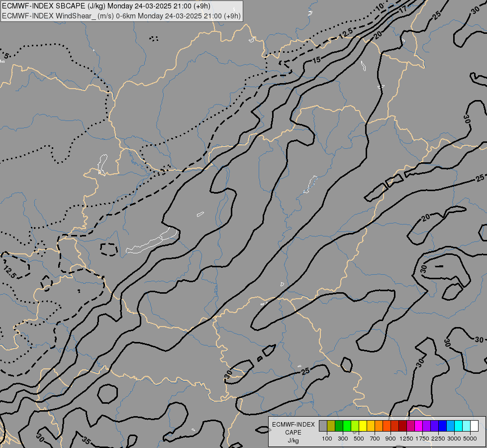Click the lime yellow-green legend swatch

pyautogui.click(x=355, y=426)
